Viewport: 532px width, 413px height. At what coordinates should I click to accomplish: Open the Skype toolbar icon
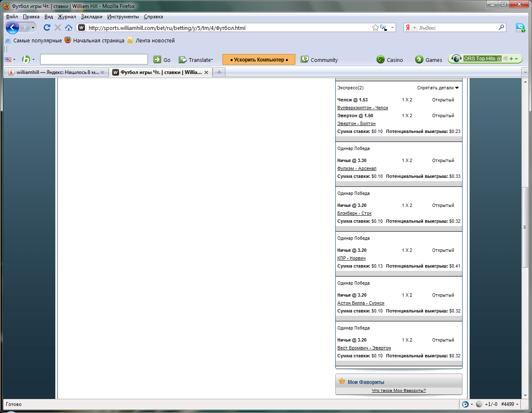pyautogui.click(x=520, y=28)
